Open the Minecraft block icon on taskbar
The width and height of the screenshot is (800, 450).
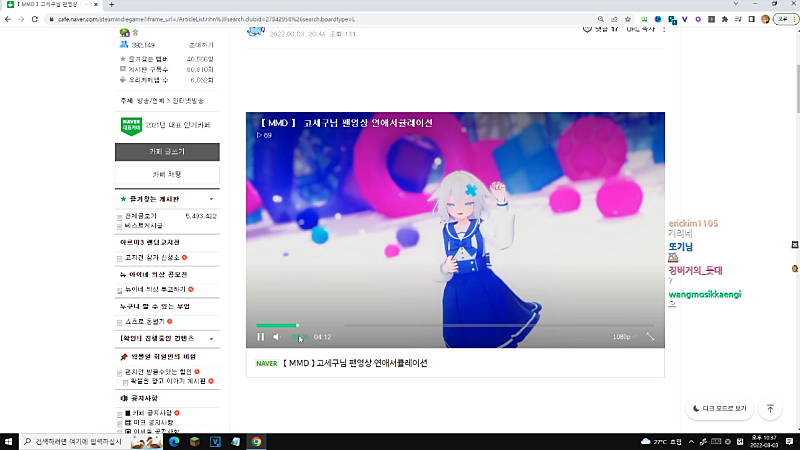pos(195,442)
